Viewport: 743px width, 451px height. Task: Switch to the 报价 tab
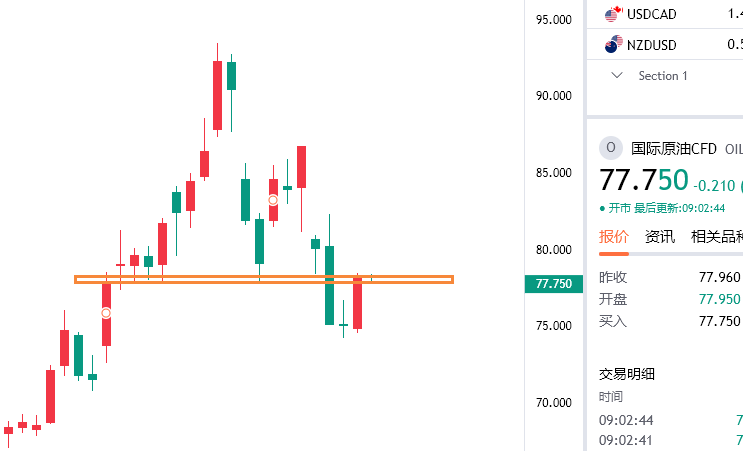(x=614, y=236)
